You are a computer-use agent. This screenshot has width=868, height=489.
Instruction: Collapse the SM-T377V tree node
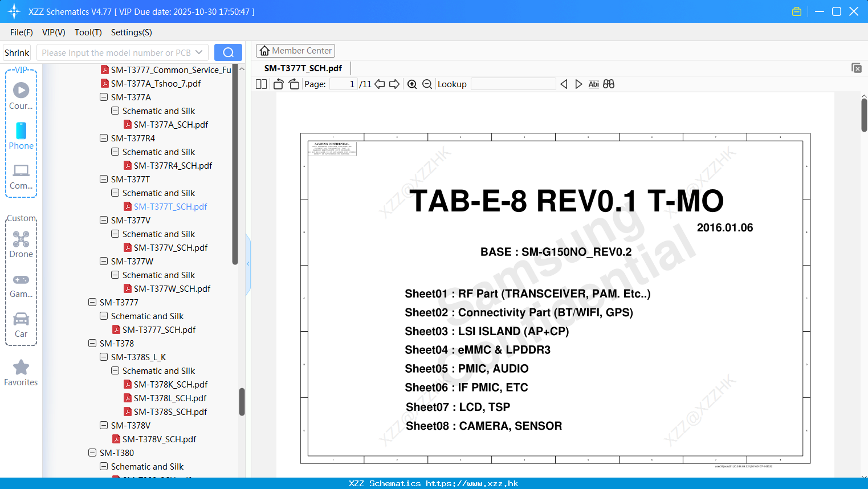[x=104, y=220]
